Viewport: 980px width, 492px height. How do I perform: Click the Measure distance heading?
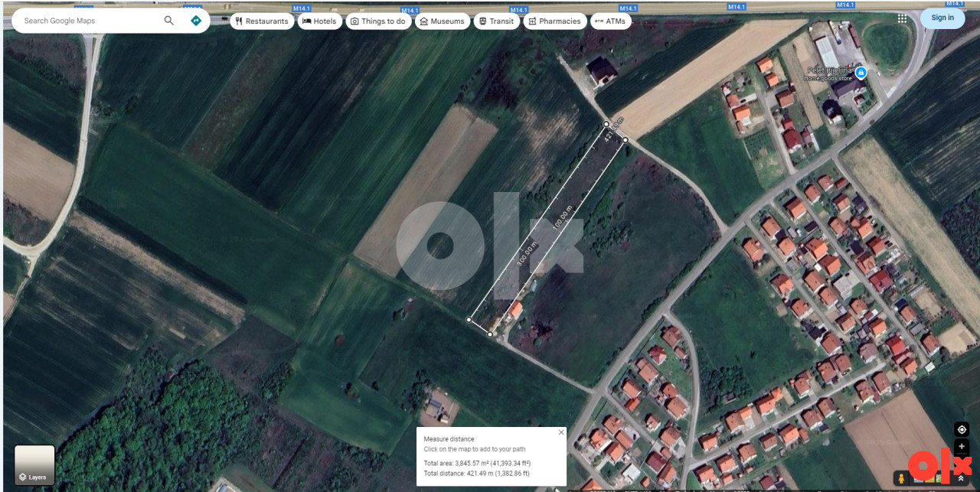[449, 439]
